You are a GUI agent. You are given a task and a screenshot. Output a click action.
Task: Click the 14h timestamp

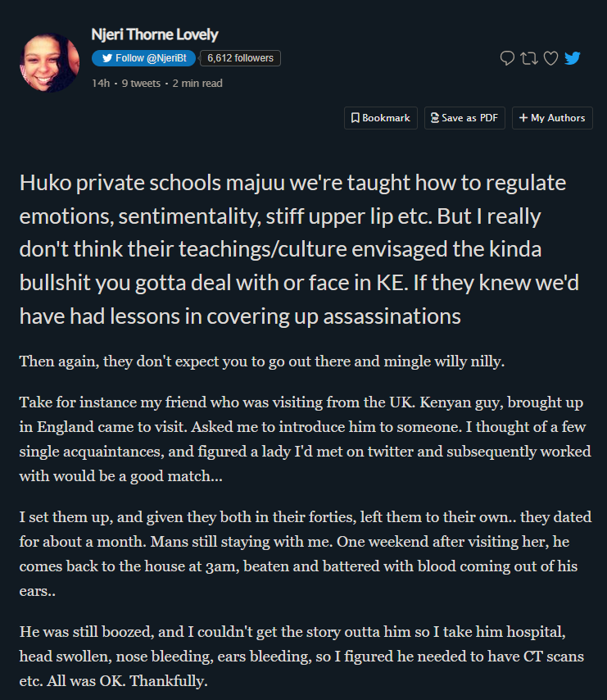click(x=101, y=83)
